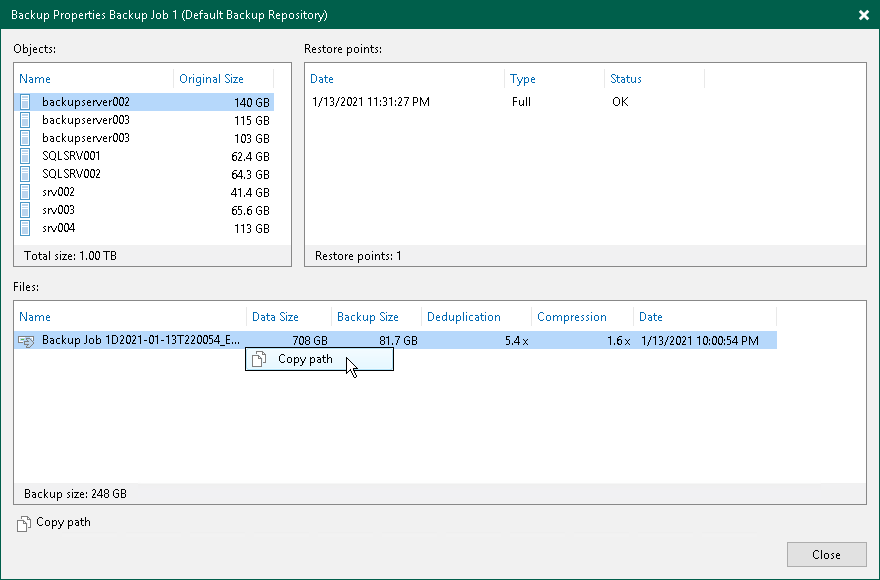Select the backupserver002 VM icon
The image size is (880, 580).
click(x=24, y=102)
